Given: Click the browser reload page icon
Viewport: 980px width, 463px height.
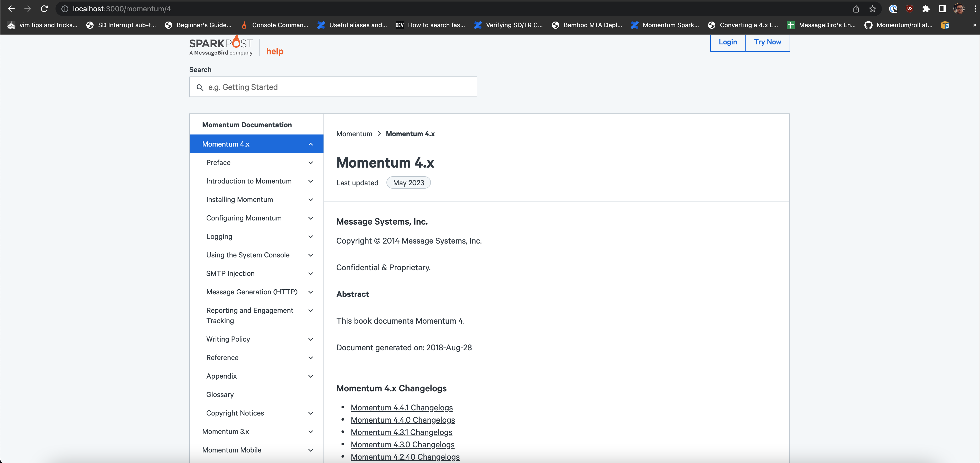Looking at the screenshot, I should tap(44, 9).
